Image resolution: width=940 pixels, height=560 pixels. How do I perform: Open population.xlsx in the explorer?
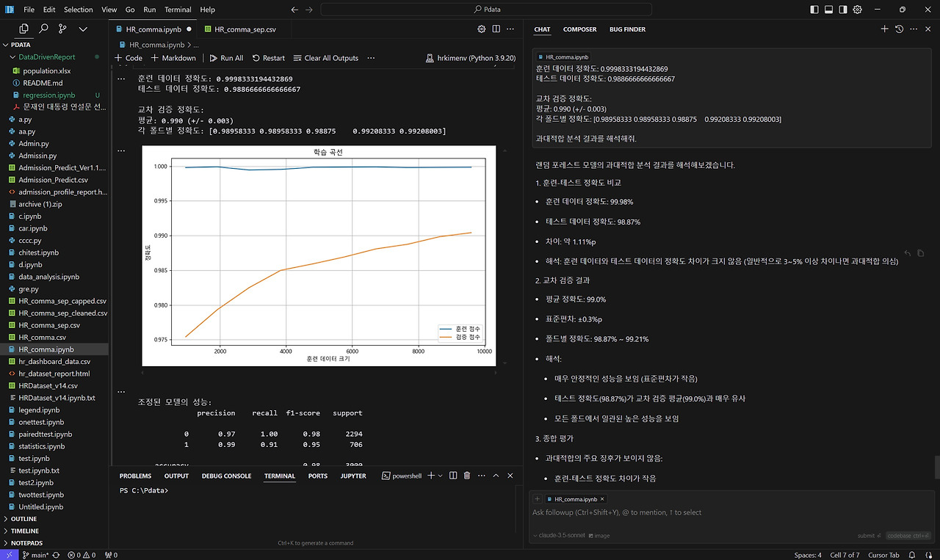pyautogui.click(x=47, y=70)
